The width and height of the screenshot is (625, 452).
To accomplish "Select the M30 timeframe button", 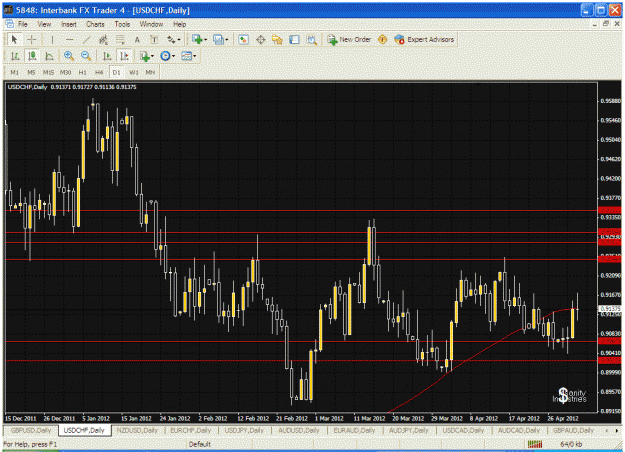I will click(65, 73).
